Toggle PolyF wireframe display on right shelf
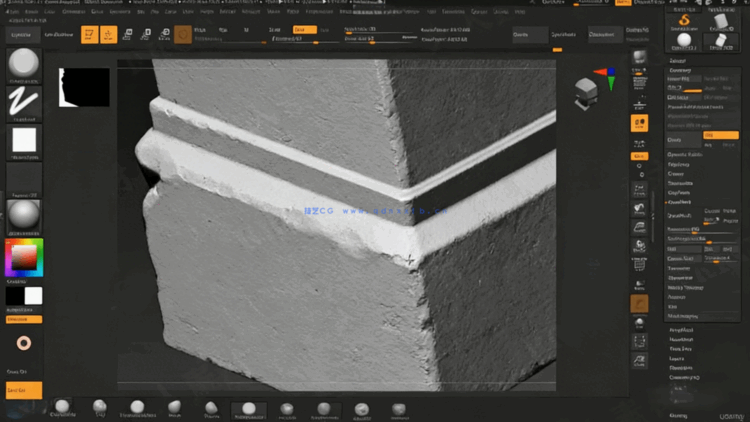 tap(640, 265)
